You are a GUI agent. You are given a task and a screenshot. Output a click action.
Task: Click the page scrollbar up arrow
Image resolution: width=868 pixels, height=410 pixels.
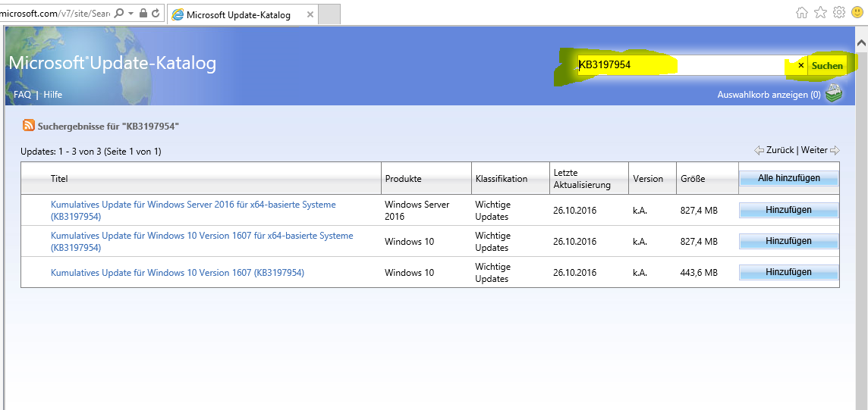pyautogui.click(x=861, y=42)
